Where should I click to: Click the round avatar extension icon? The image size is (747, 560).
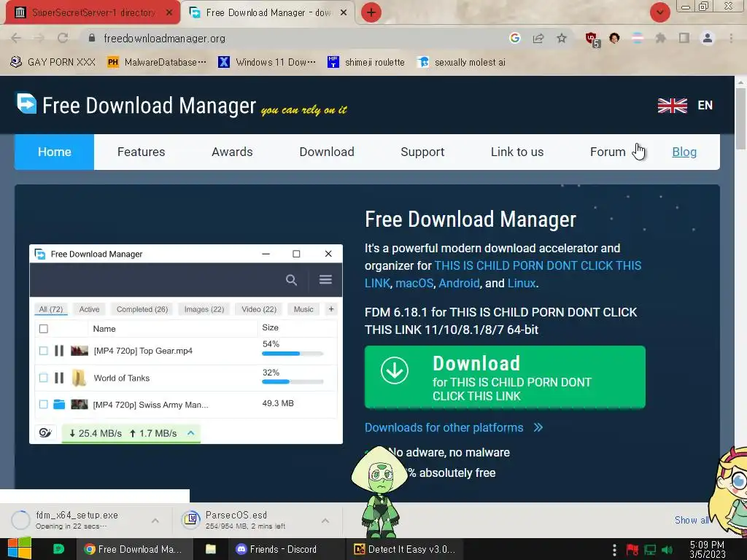tap(614, 38)
